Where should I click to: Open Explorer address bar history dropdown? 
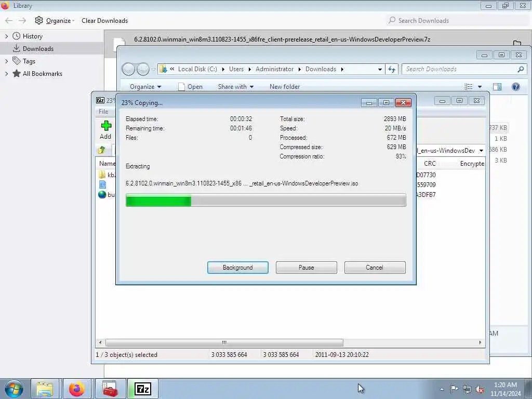380,69
